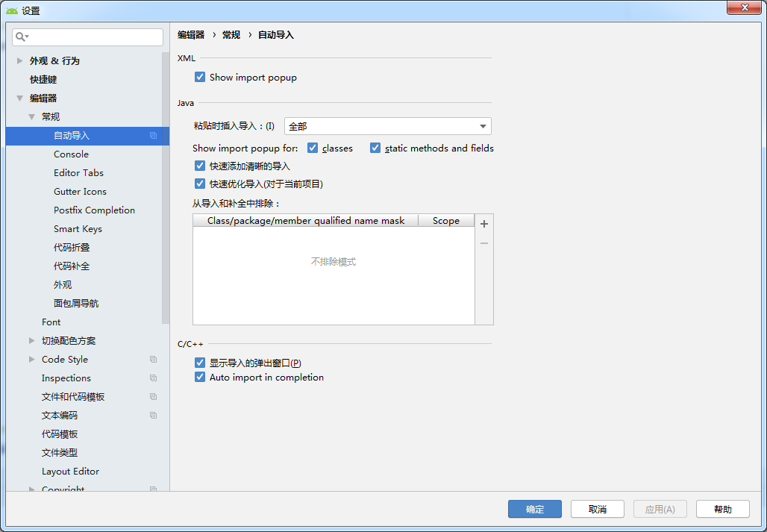Select Smart Keys in the tree
The image size is (767, 532).
click(x=78, y=229)
